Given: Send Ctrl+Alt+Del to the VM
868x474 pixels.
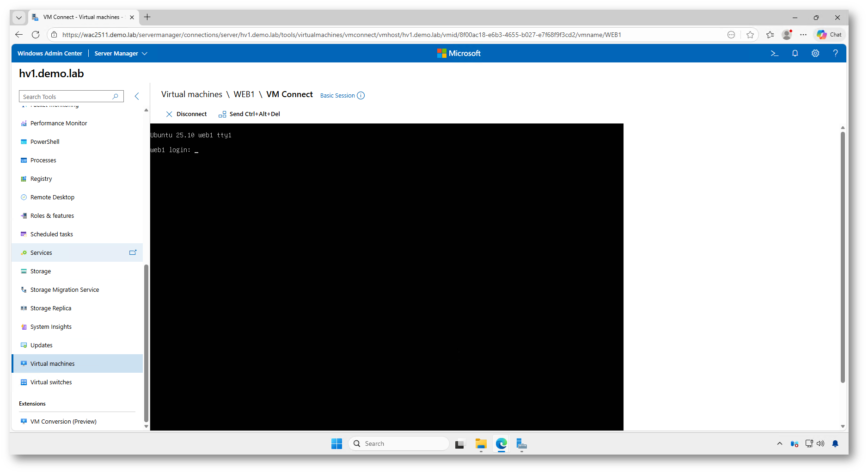Looking at the screenshot, I should point(250,114).
